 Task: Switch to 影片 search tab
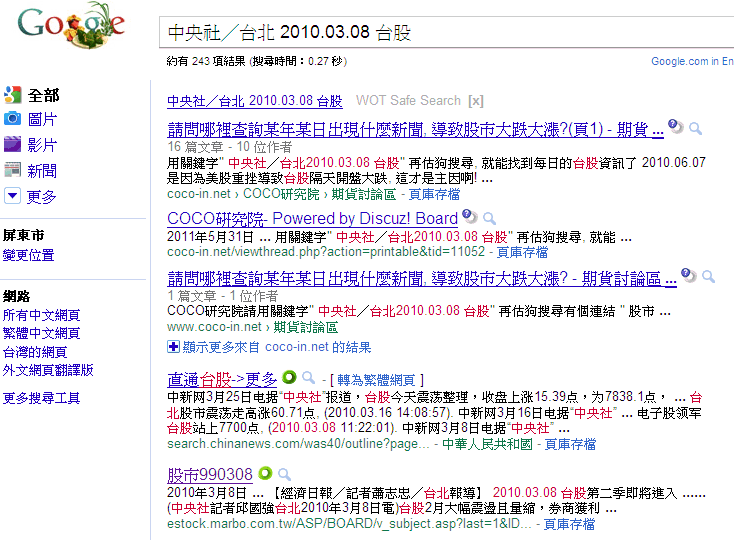pos(42,145)
